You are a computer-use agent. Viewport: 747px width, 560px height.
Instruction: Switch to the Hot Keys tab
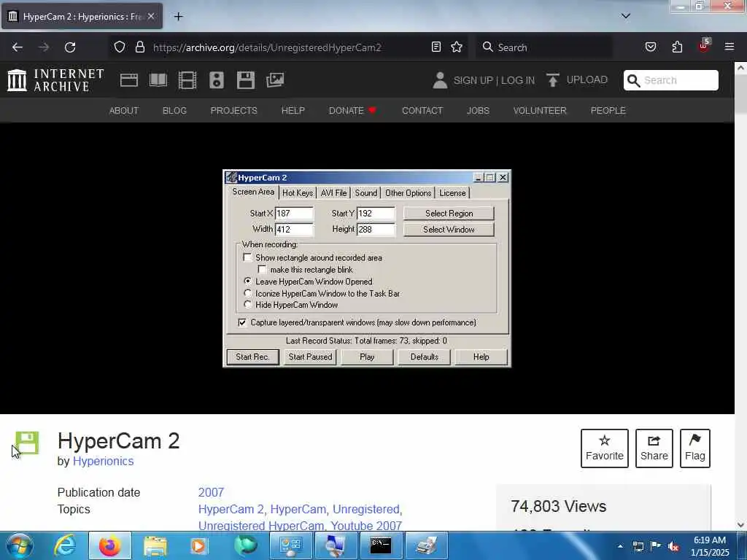tap(298, 192)
